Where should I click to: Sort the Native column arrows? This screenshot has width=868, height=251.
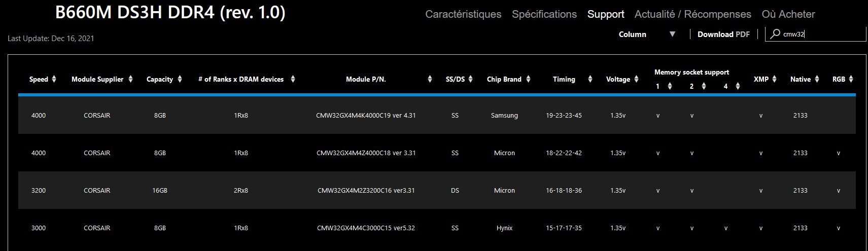pyautogui.click(x=817, y=79)
